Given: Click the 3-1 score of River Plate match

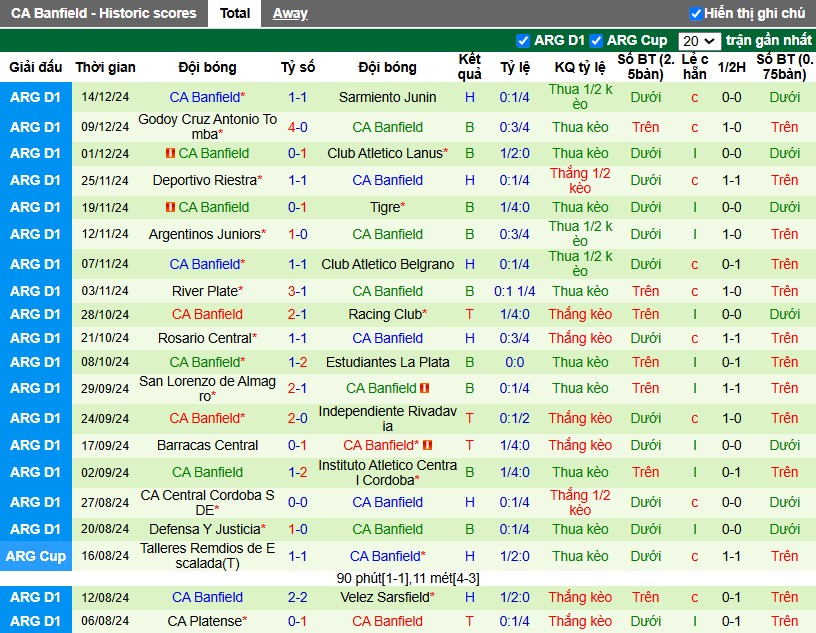Looking at the screenshot, I should pyautogui.click(x=298, y=292).
